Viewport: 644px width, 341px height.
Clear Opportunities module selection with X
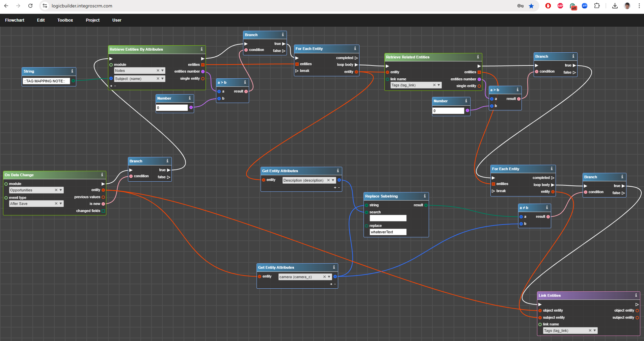point(56,190)
